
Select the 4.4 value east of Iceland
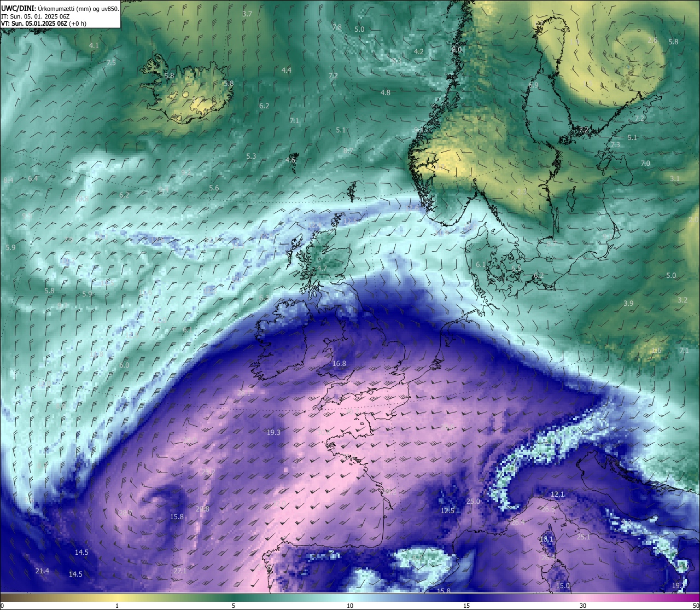click(287, 71)
